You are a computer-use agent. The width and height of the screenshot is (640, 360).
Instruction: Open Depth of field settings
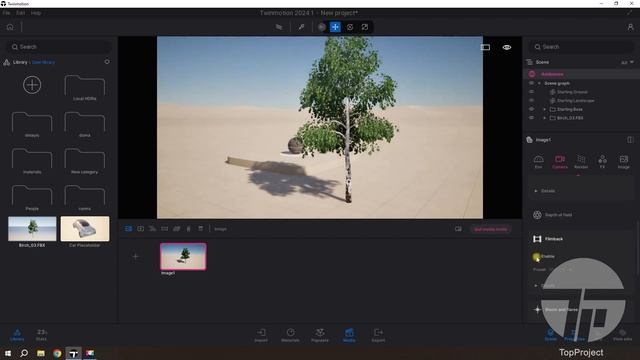tap(558, 215)
